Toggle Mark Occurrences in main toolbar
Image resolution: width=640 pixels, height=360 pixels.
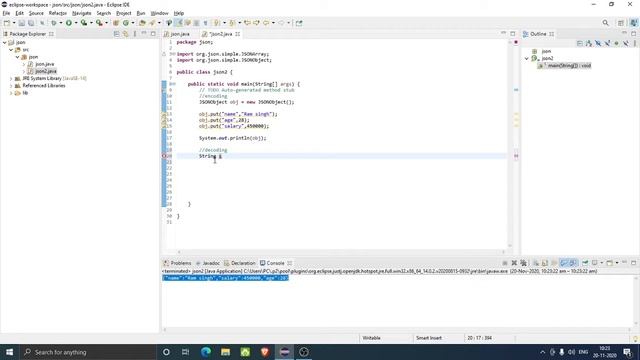coord(179,23)
